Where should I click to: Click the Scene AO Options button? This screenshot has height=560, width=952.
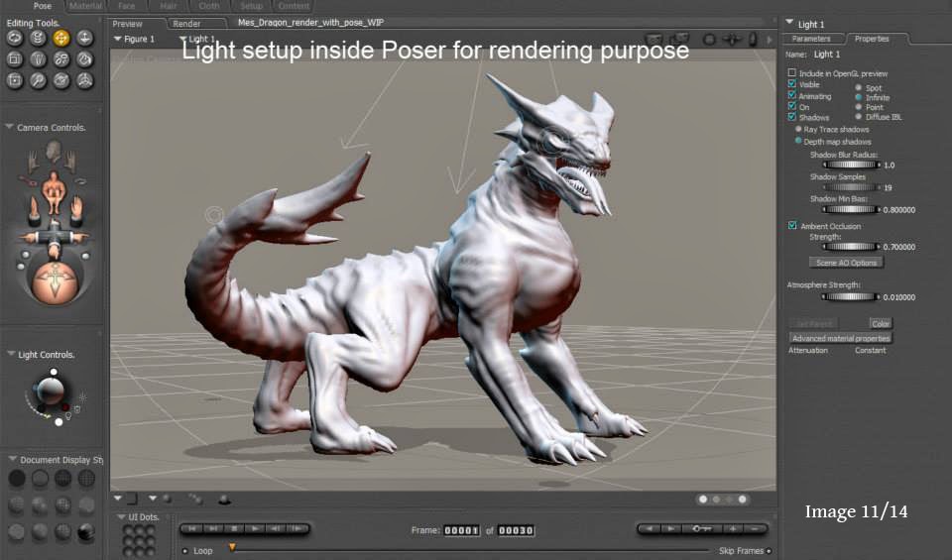846,263
